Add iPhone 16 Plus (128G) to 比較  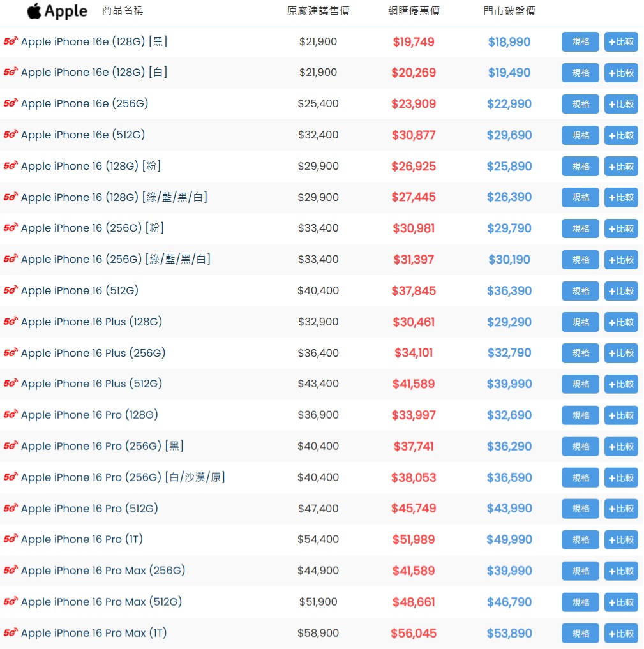tap(621, 322)
